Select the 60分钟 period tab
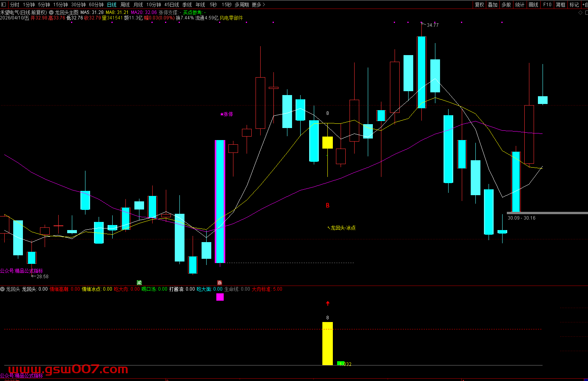Image resolution: width=588 pixels, height=381 pixels. point(96,5)
